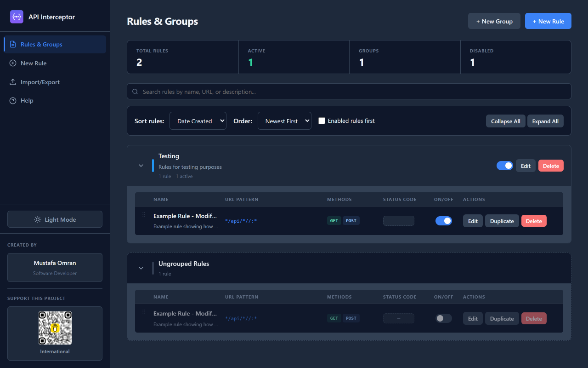The image size is (588, 368).
Task: Check Enabled rules first checkbox
Action: [x=322, y=121]
